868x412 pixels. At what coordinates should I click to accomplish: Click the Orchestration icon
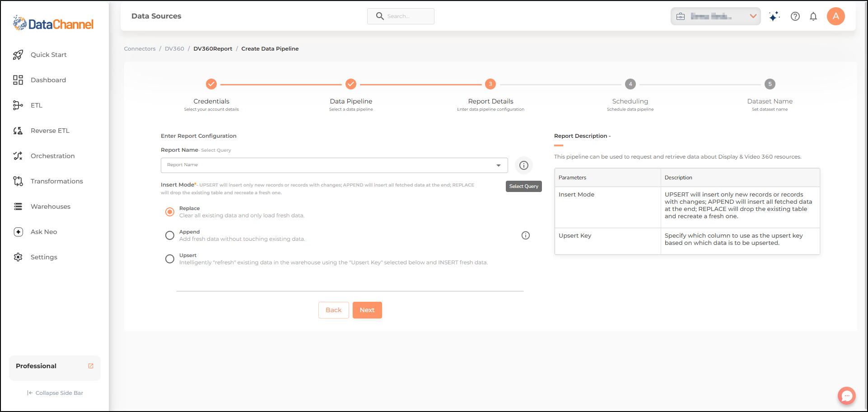18,156
